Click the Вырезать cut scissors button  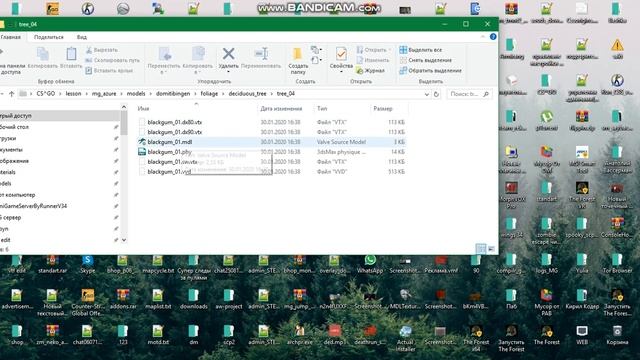pyautogui.click(x=102, y=50)
